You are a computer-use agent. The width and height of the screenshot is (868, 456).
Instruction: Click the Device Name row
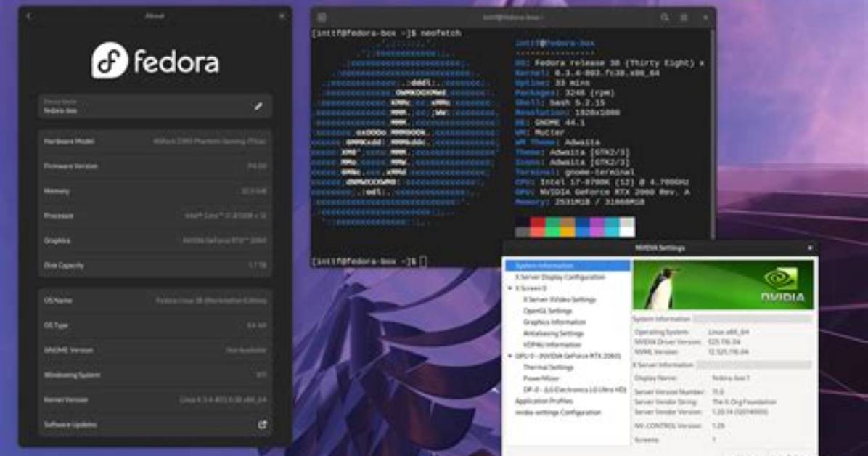click(x=155, y=107)
